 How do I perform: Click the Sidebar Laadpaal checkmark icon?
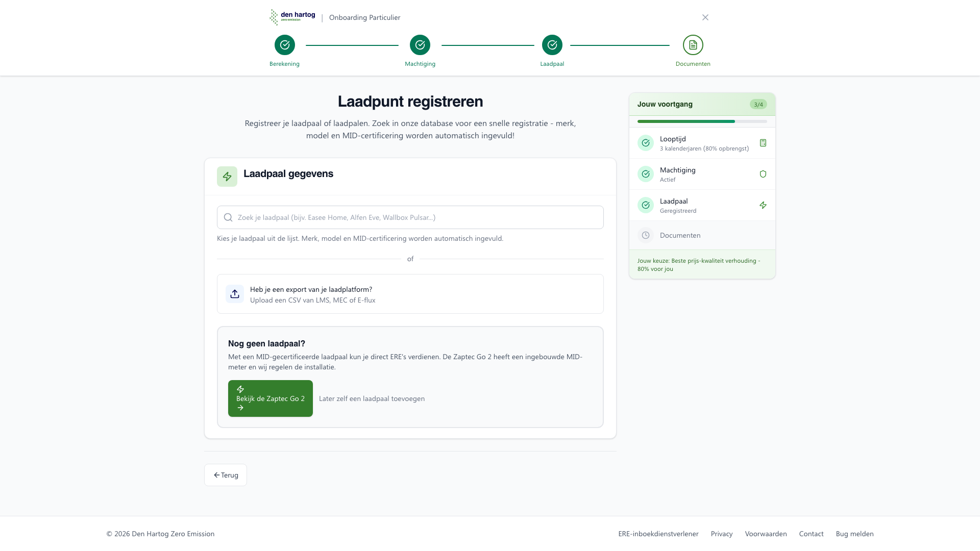tap(646, 205)
